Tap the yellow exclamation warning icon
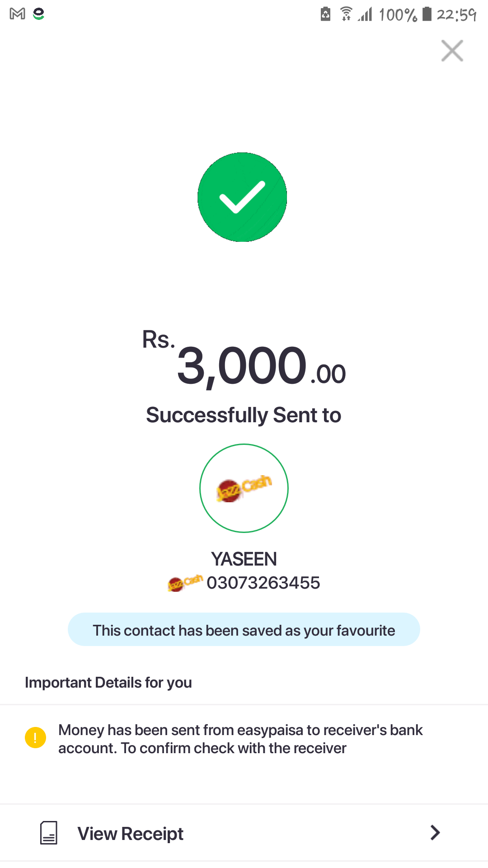The image size is (488, 868). click(x=35, y=738)
